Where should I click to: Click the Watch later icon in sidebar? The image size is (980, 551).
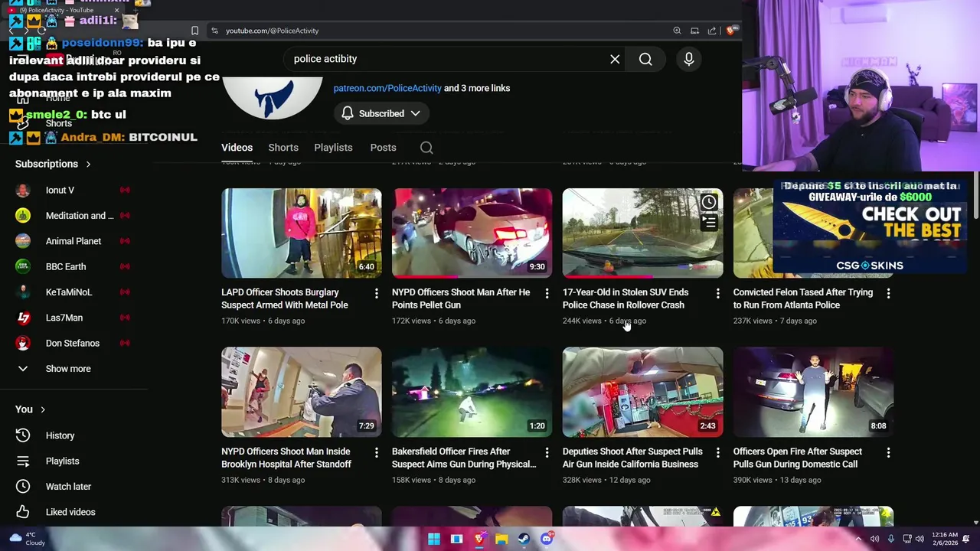coord(23,487)
